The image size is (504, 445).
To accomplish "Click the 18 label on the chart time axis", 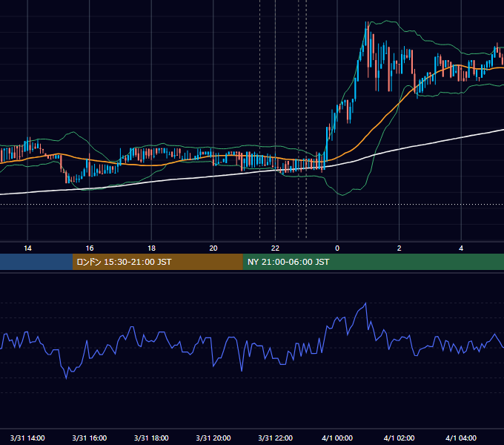I will [x=151, y=248].
